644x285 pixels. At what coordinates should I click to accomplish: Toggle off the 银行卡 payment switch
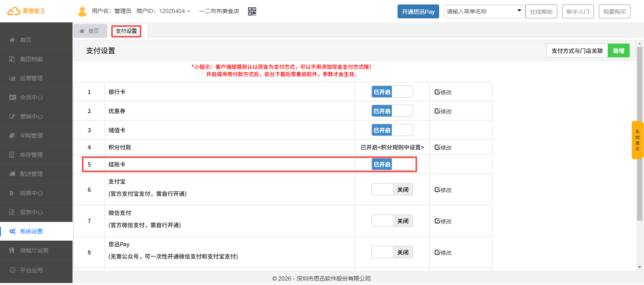(392, 92)
